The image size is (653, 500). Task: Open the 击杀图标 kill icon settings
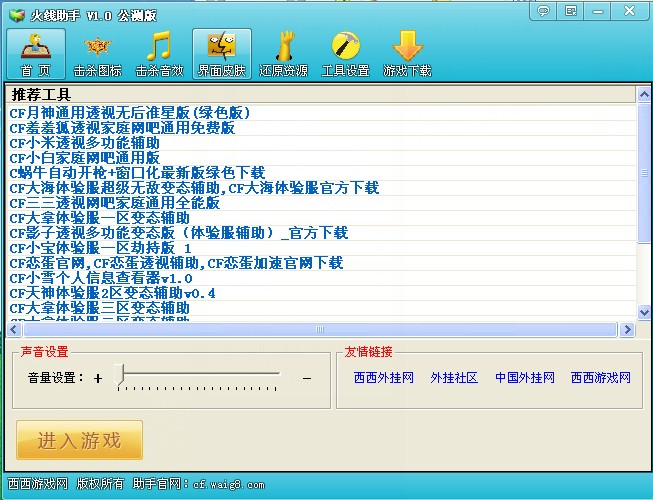pyautogui.click(x=97, y=54)
